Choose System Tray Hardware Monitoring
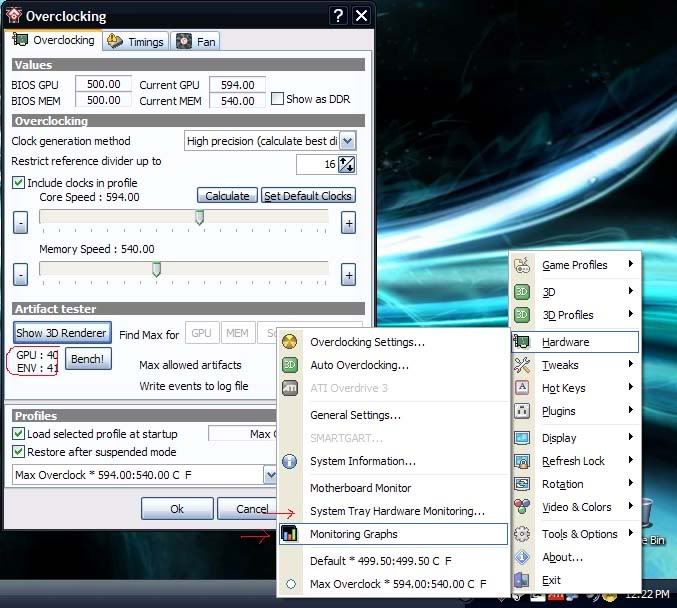Image resolution: width=677 pixels, height=608 pixels. pyautogui.click(x=397, y=511)
